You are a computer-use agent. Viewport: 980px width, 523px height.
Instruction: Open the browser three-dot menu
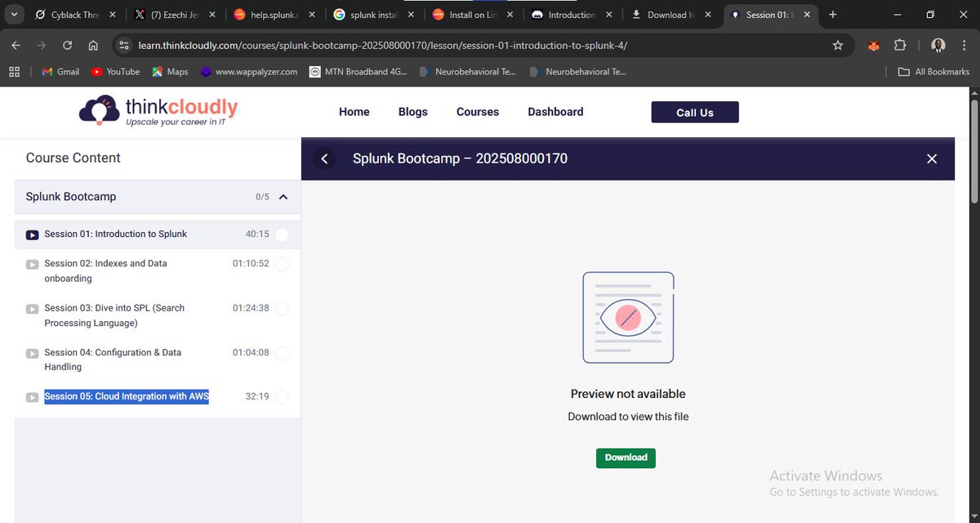[964, 46]
